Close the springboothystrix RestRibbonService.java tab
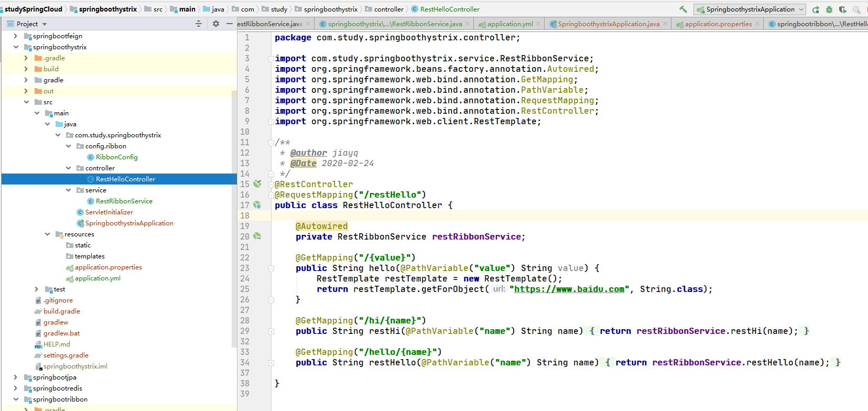This screenshot has height=411, width=868. tap(468, 24)
